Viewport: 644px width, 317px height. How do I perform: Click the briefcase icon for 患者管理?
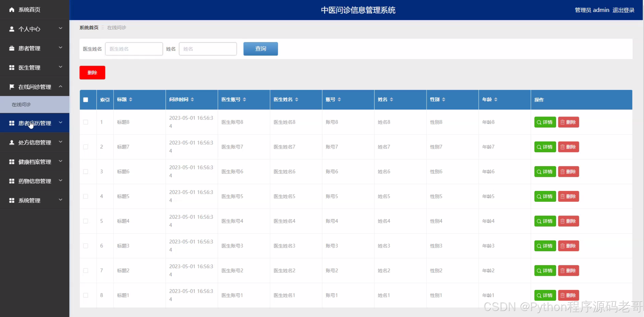tap(12, 48)
